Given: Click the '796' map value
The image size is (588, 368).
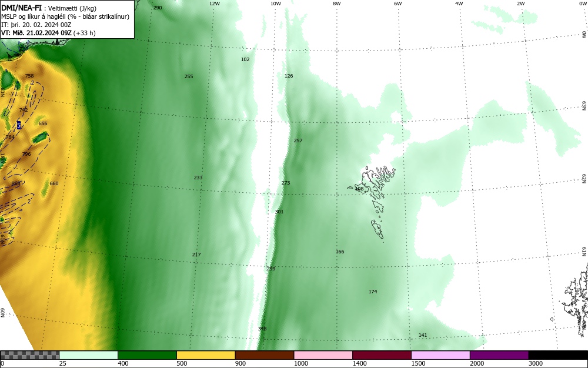Looking at the screenshot, I should pyautogui.click(x=26, y=154).
